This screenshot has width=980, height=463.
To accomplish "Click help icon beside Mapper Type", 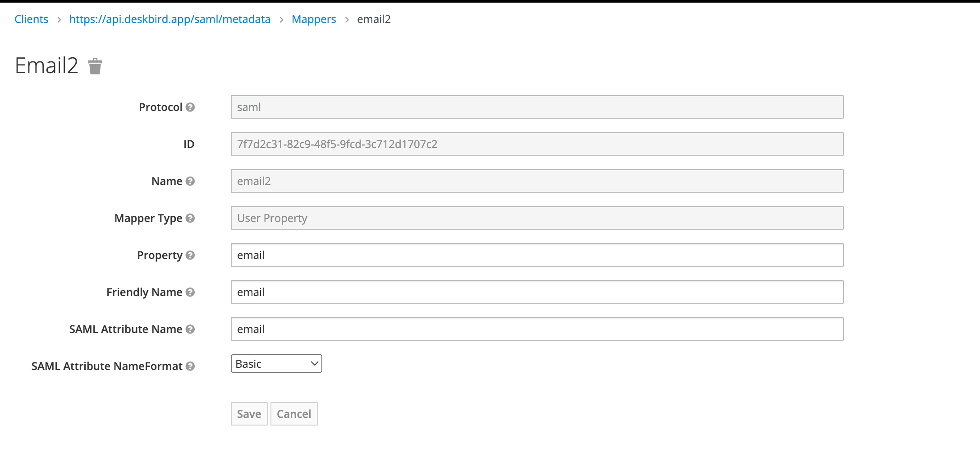I will 190,218.
